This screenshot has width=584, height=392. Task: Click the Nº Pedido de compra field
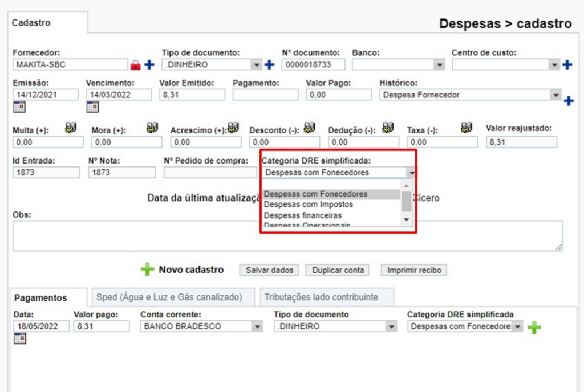pos(210,173)
